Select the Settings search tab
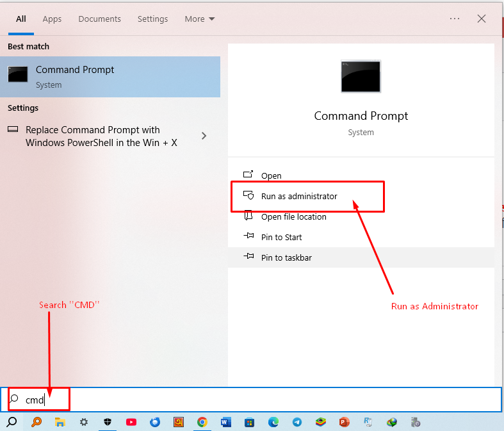This screenshot has width=504, height=431. [152, 19]
